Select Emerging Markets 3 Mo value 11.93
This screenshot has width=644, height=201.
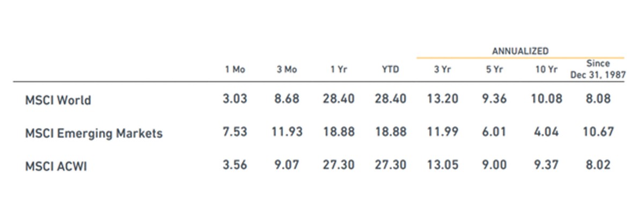pyautogui.click(x=287, y=132)
